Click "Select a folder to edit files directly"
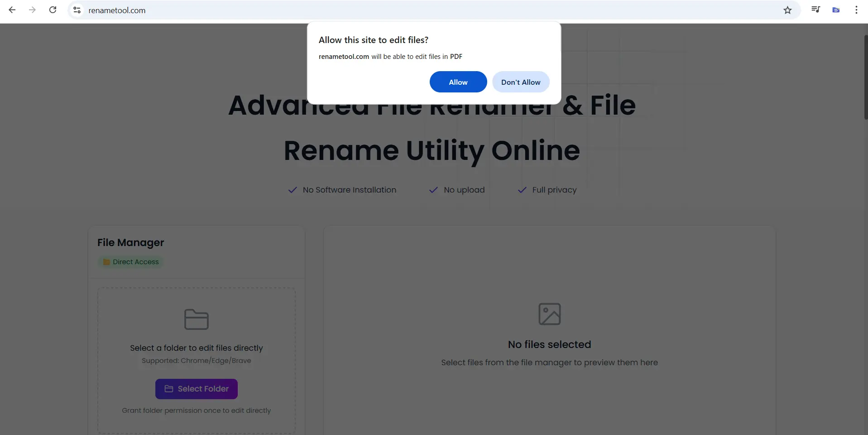 pyautogui.click(x=197, y=348)
